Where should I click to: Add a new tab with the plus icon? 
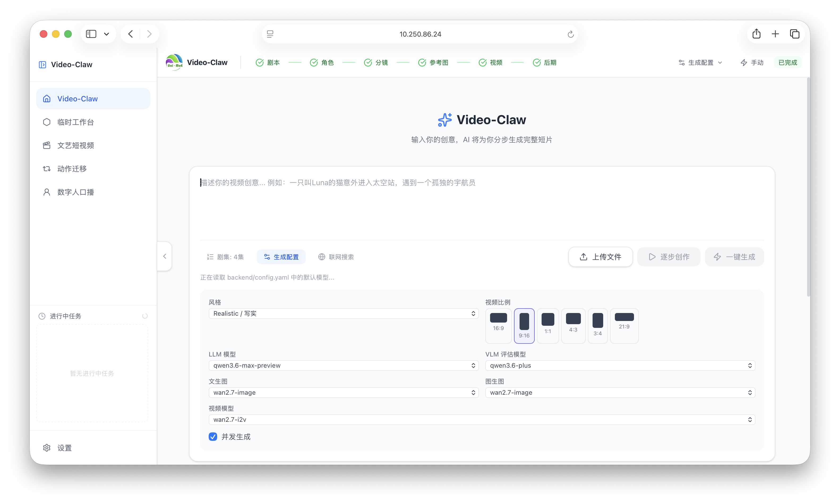(x=775, y=34)
